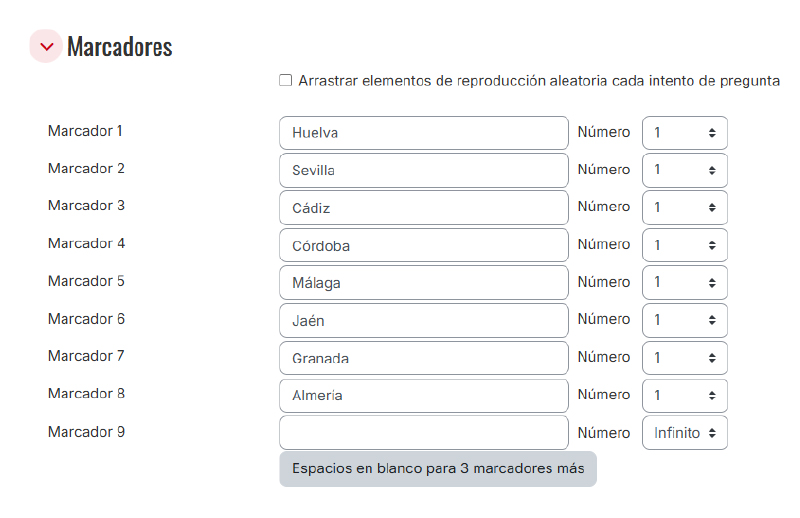Click the empty Marcador 9 text field

coord(423,433)
